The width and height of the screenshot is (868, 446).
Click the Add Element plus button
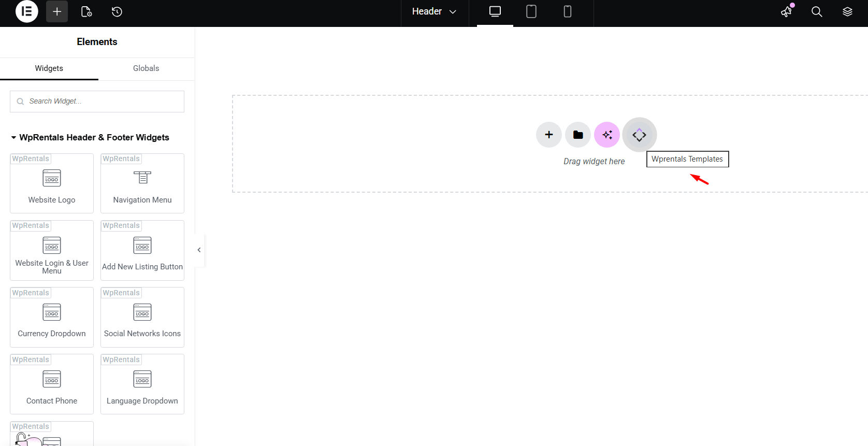coord(57,11)
